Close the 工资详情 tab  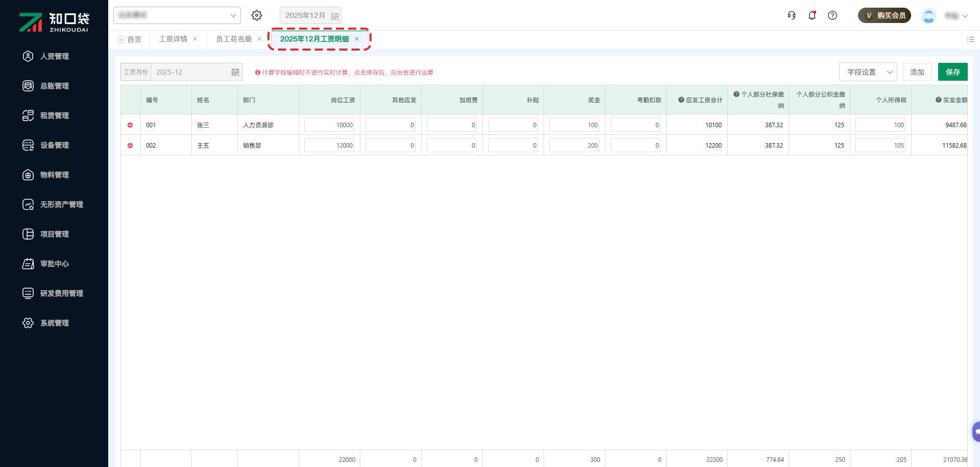pos(195,39)
